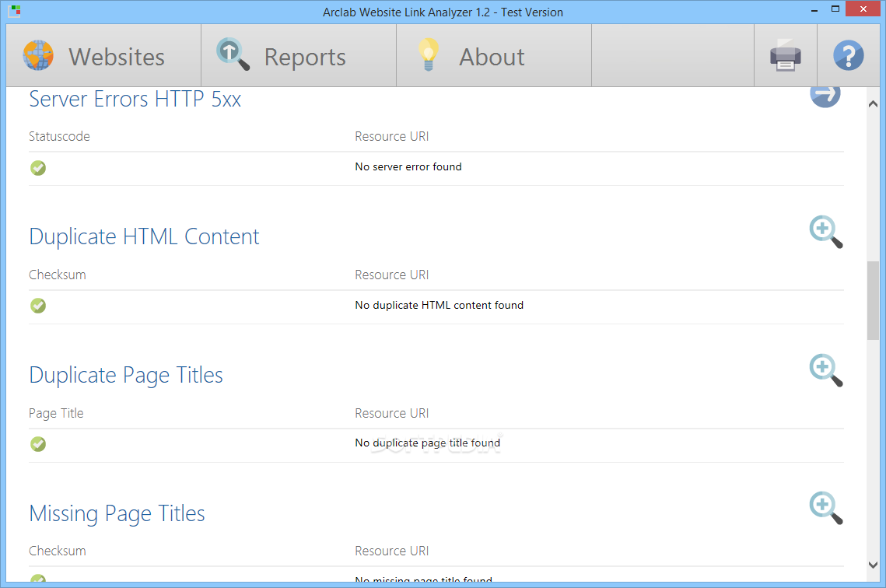Click Checksum header under Missing Page Titles

pos(57,551)
